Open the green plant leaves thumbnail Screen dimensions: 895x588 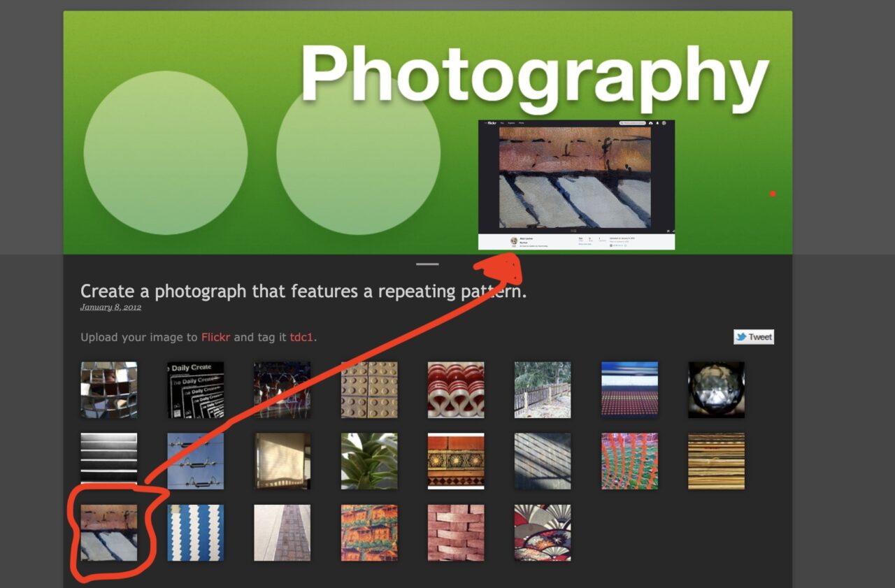(369, 461)
